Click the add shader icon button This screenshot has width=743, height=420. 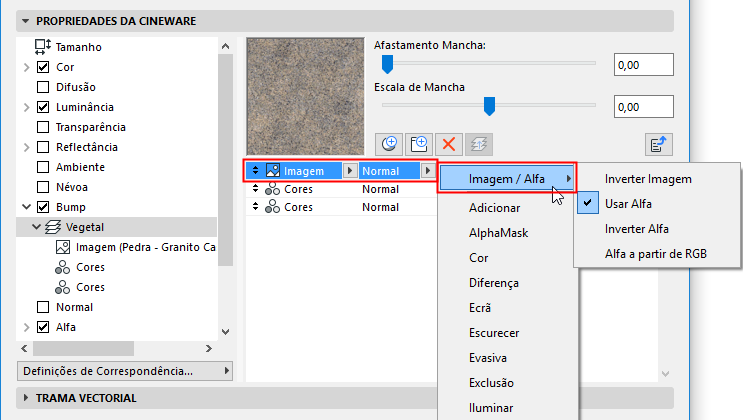coord(389,144)
